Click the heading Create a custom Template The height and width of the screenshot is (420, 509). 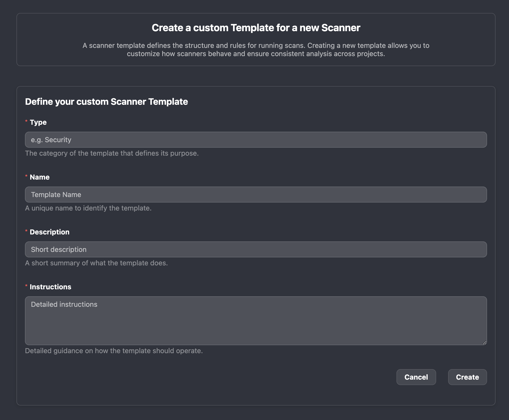coord(256,28)
